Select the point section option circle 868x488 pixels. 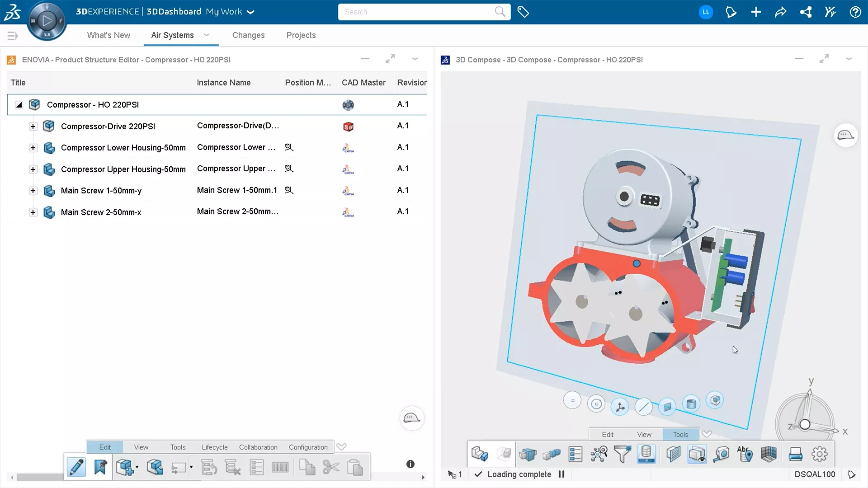coord(572,401)
